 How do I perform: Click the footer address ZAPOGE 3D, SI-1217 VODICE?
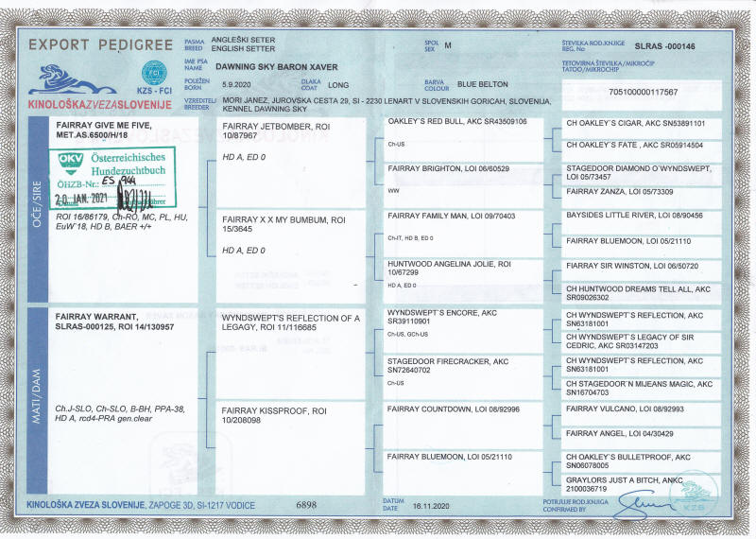click(202, 506)
